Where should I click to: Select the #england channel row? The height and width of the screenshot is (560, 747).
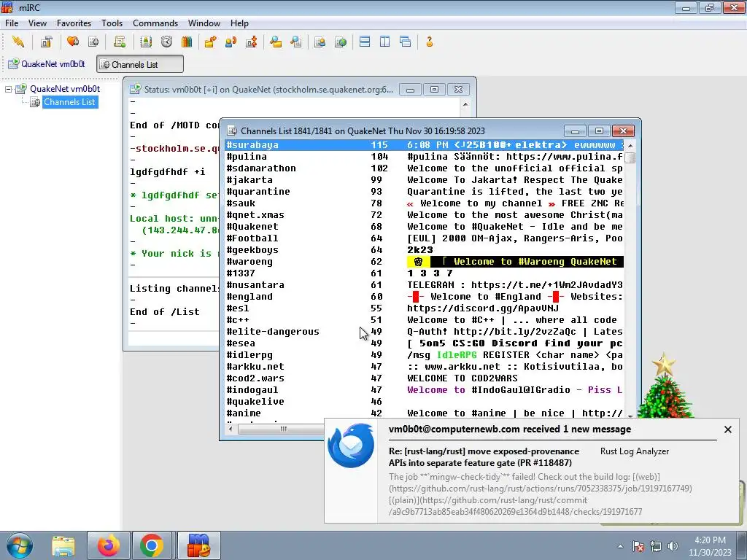(x=424, y=297)
